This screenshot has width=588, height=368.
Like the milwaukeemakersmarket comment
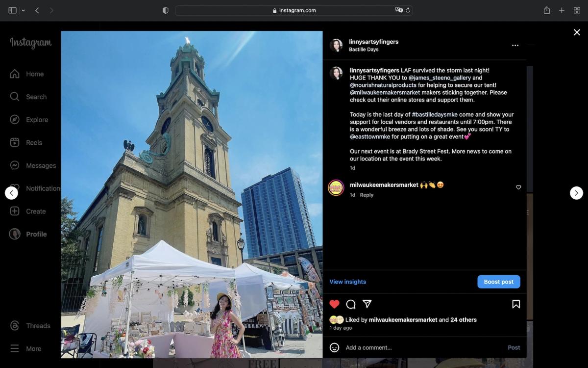coord(518,187)
